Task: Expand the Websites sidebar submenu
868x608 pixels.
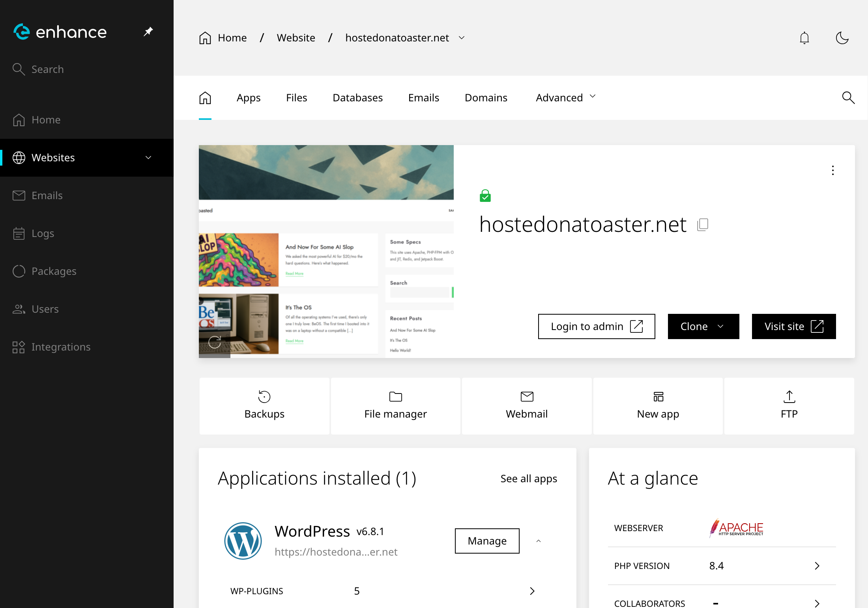Action: click(x=148, y=158)
